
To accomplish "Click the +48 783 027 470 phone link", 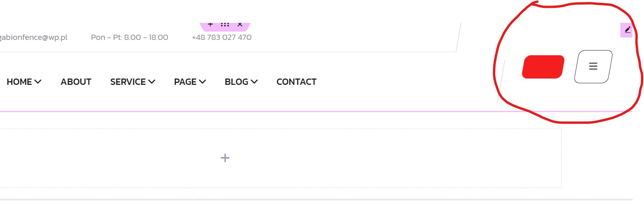I will tap(222, 37).
